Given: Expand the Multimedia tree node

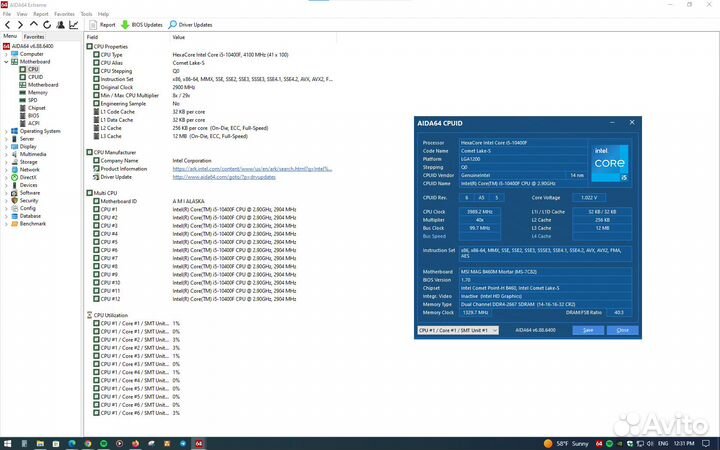Looking at the screenshot, I should (x=6, y=154).
